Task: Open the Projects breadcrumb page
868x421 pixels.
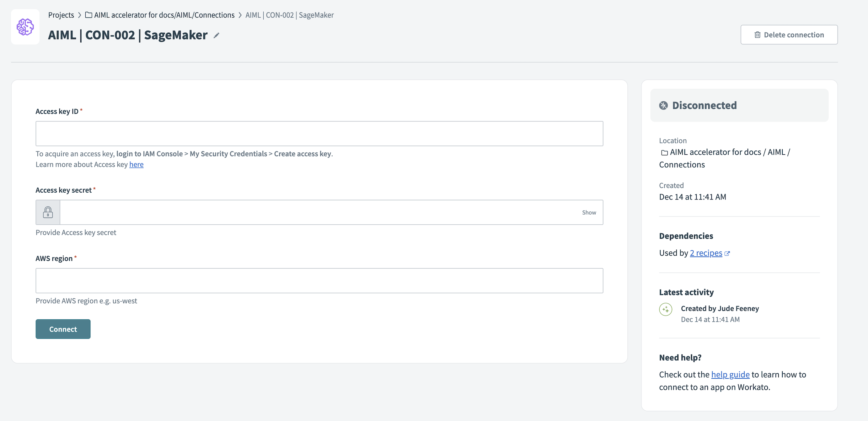Action: [x=61, y=15]
